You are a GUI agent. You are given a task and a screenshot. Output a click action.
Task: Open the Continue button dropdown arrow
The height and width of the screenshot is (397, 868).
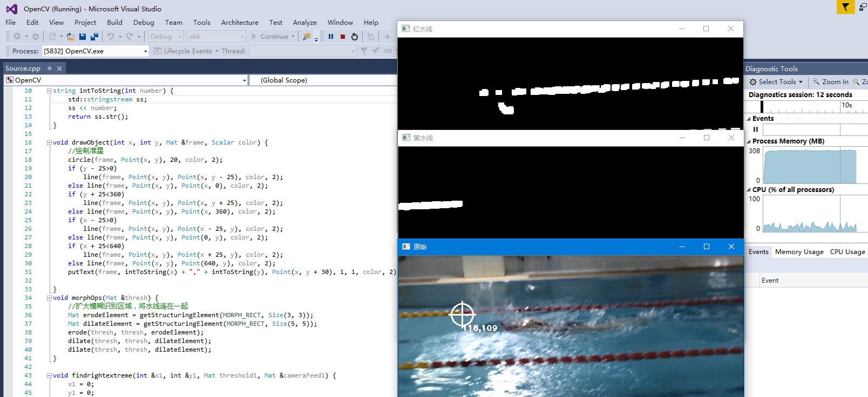click(x=293, y=37)
